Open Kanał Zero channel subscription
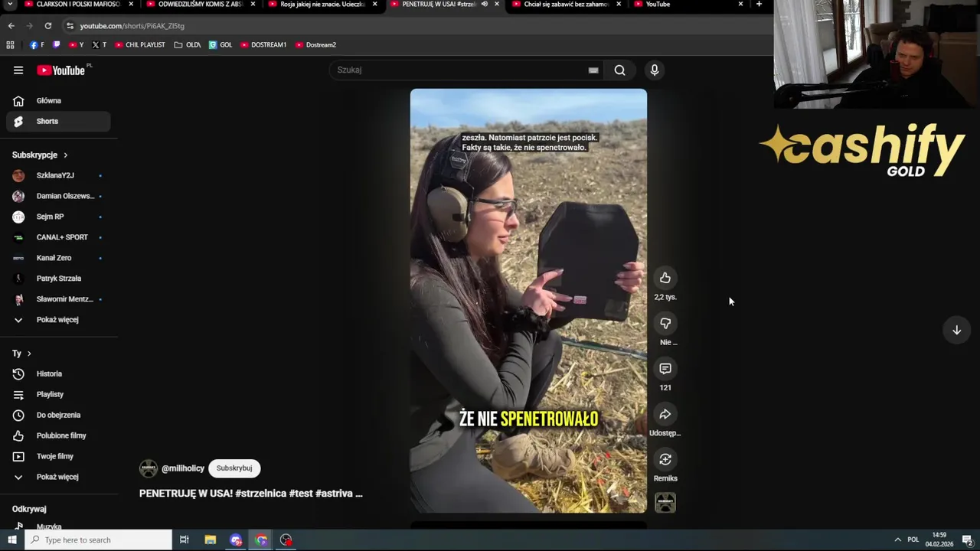 coord(58,258)
